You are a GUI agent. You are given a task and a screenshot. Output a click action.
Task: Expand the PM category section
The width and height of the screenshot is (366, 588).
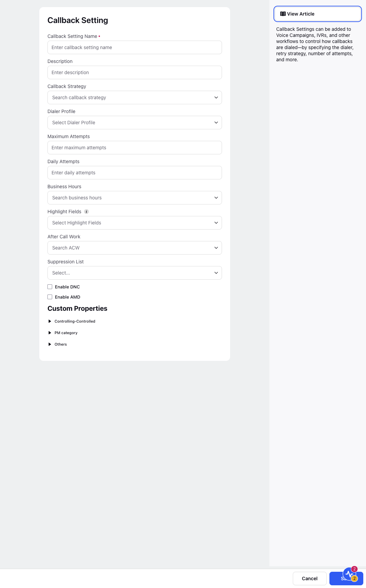click(x=63, y=333)
